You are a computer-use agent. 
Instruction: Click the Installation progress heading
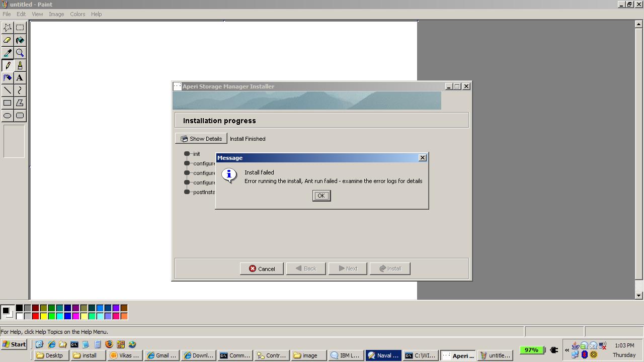point(219,121)
